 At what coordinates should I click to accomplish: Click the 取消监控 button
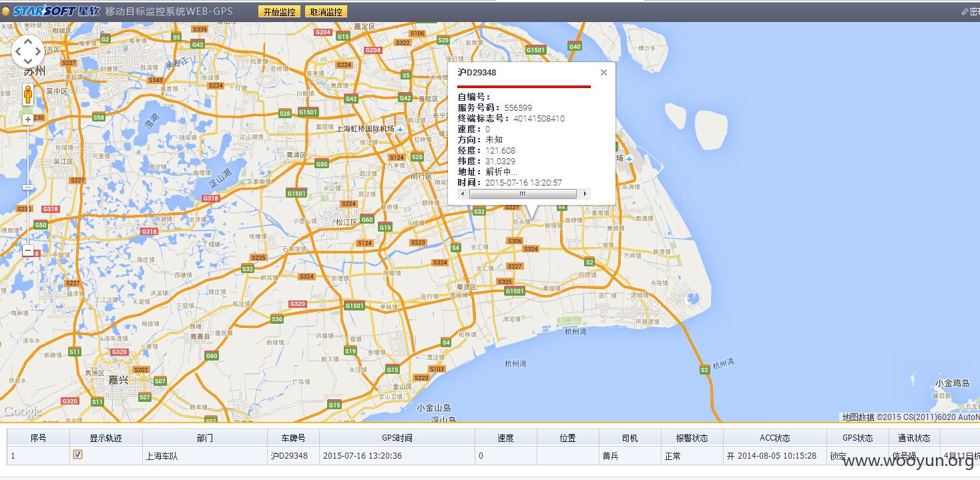326,12
